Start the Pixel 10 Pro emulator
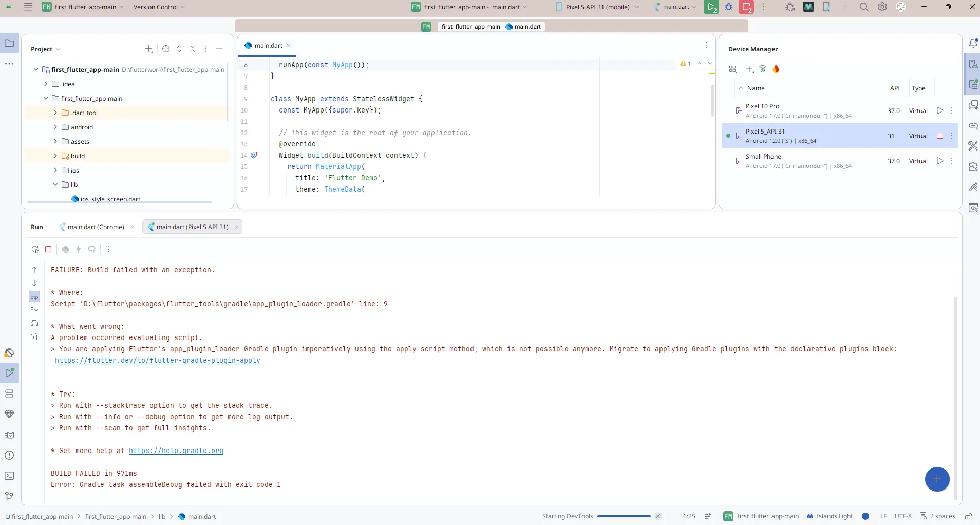Viewport: 980px width, 525px height. click(x=940, y=111)
